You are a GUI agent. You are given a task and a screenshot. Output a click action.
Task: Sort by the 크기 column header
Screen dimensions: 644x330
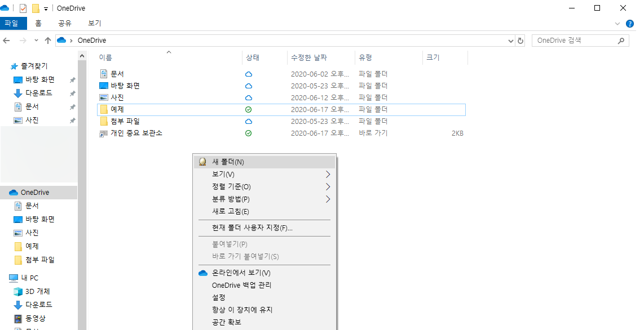[433, 58]
